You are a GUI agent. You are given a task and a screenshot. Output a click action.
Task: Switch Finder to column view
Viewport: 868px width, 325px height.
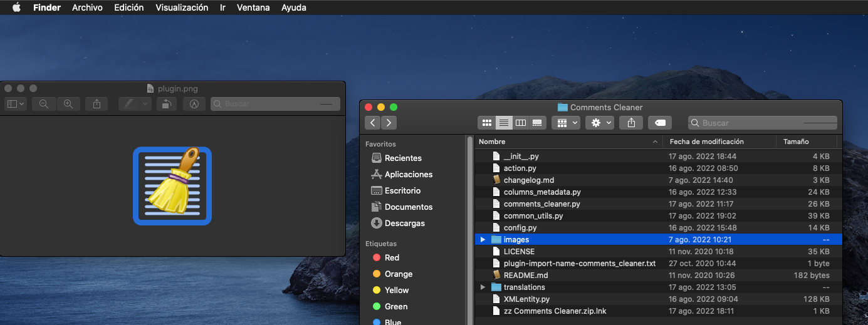(520, 123)
